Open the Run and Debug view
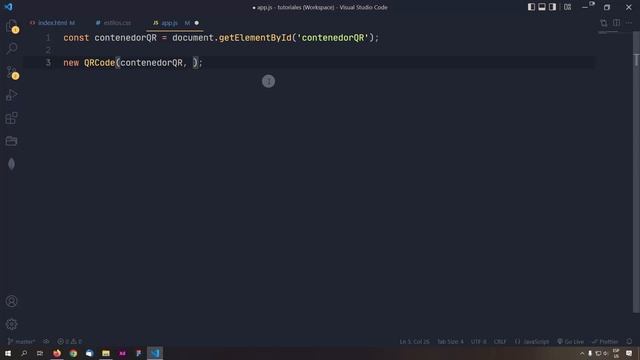This screenshot has height=360, width=640. [11, 95]
